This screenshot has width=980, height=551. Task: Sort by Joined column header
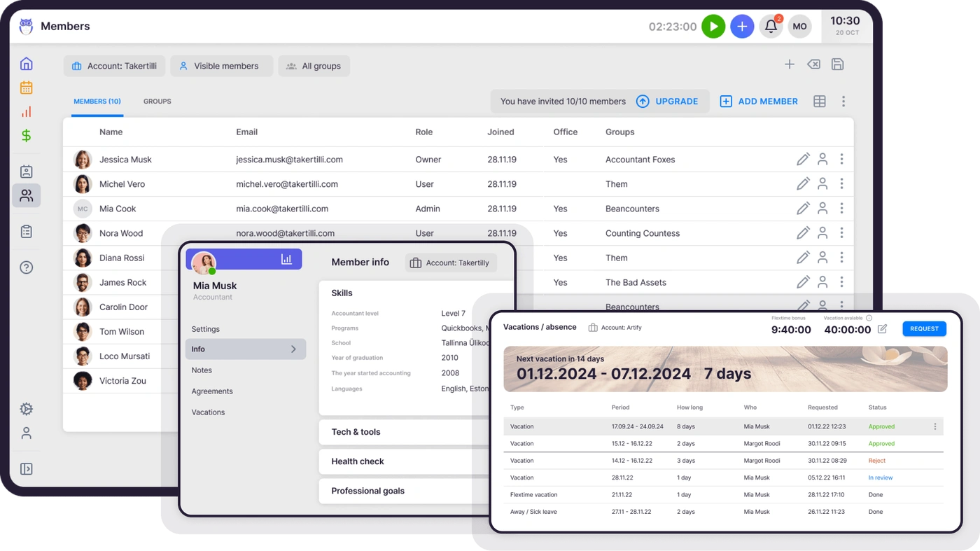pos(500,132)
